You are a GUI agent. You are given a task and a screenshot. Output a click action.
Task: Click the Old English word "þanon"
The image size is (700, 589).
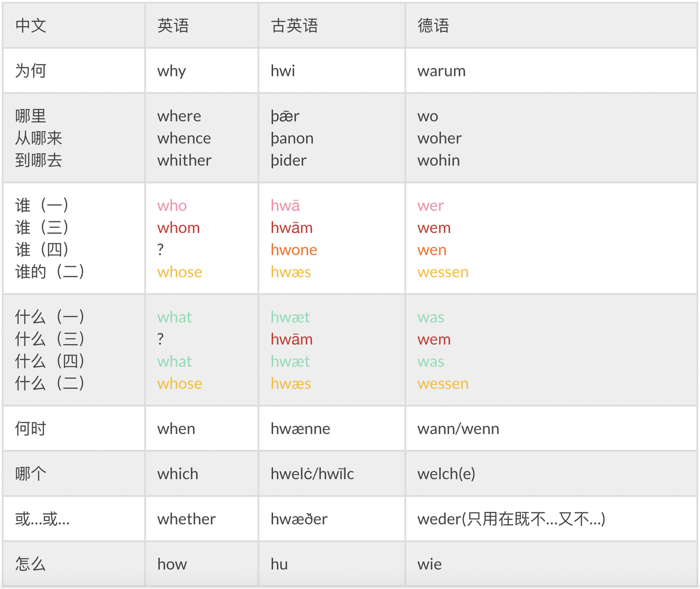coord(292,138)
